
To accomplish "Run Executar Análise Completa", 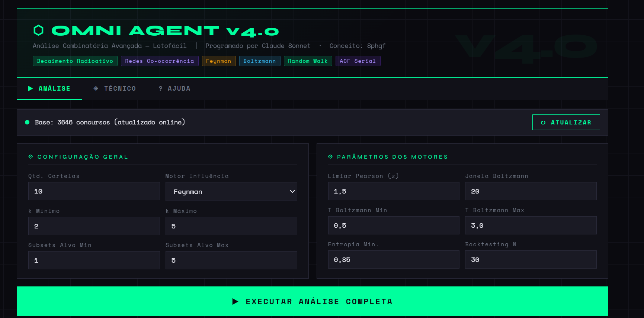I will pos(312,301).
